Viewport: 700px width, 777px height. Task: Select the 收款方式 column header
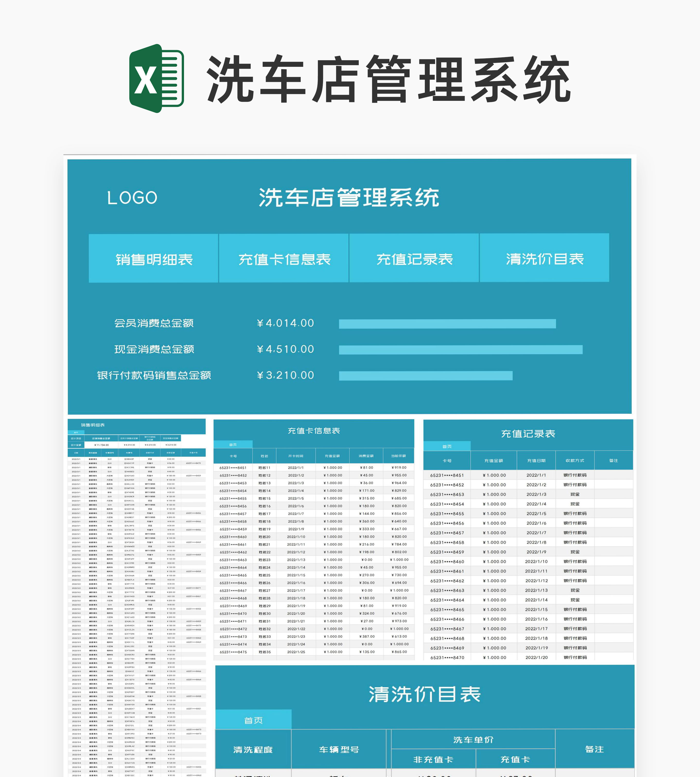tap(575, 461)
